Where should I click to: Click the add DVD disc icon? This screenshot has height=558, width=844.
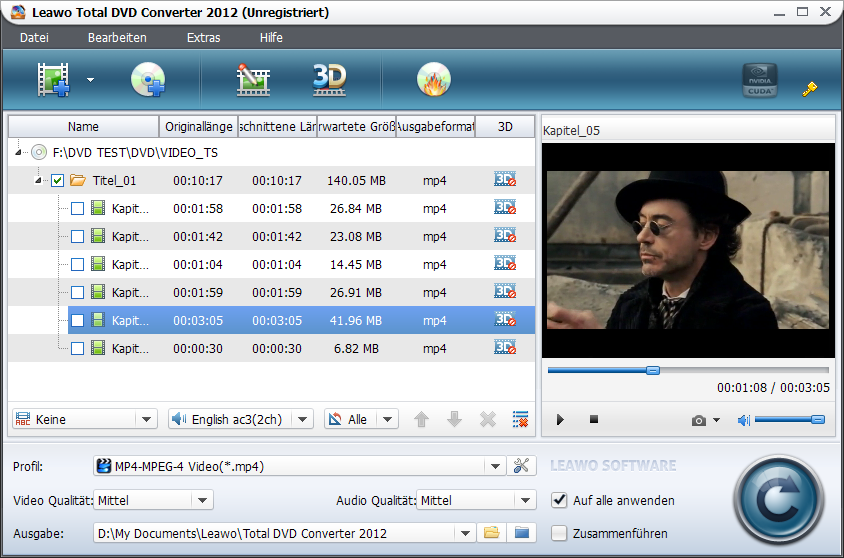(x=147, y=80)
